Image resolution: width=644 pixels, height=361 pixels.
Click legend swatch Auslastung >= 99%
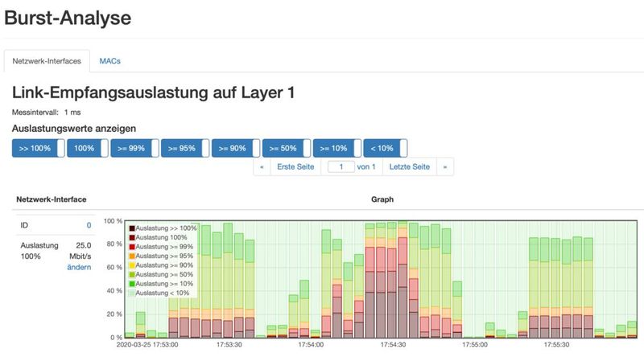point(132,247)
